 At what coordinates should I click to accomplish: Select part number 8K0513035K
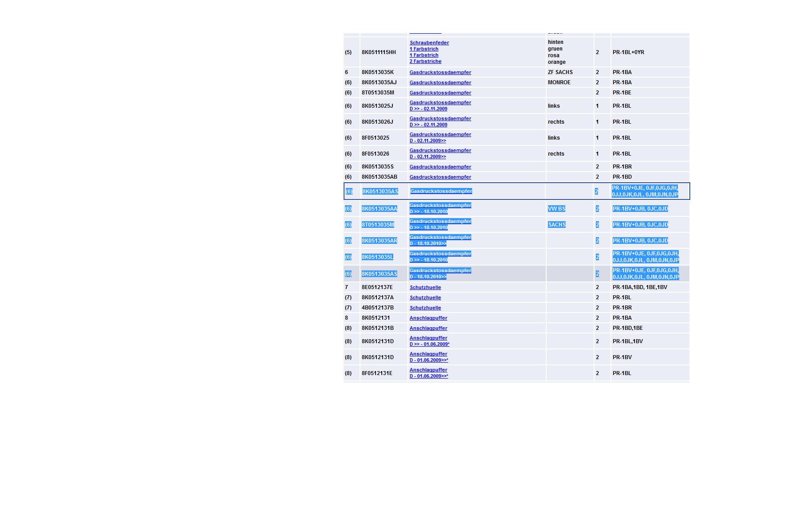(x=377, y=72)
